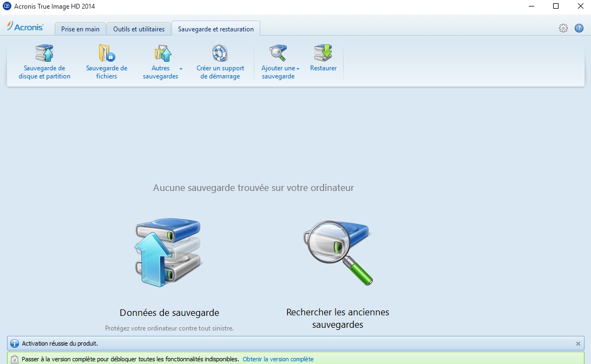Click the Autres sauvegardes toolbar icon
591x364 pixels.
click(x=162, y=54)
